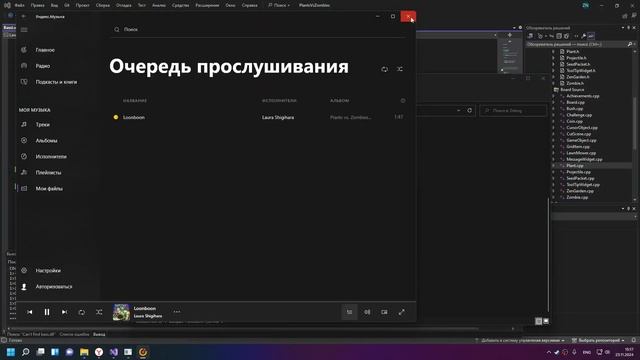Open Средства menu in Visual Studio

(x=180, y=5)
